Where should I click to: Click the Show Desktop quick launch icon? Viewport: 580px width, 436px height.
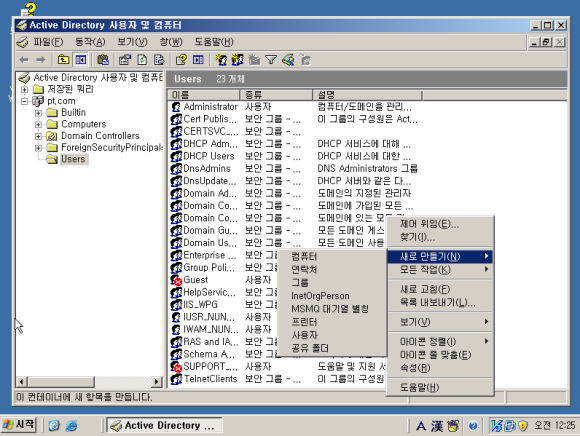click(x=54, y=426)
